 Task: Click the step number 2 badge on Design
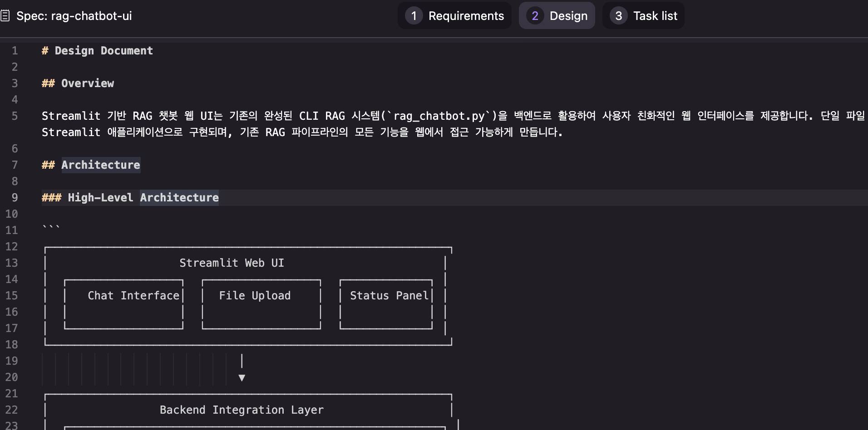pos(535,16)
